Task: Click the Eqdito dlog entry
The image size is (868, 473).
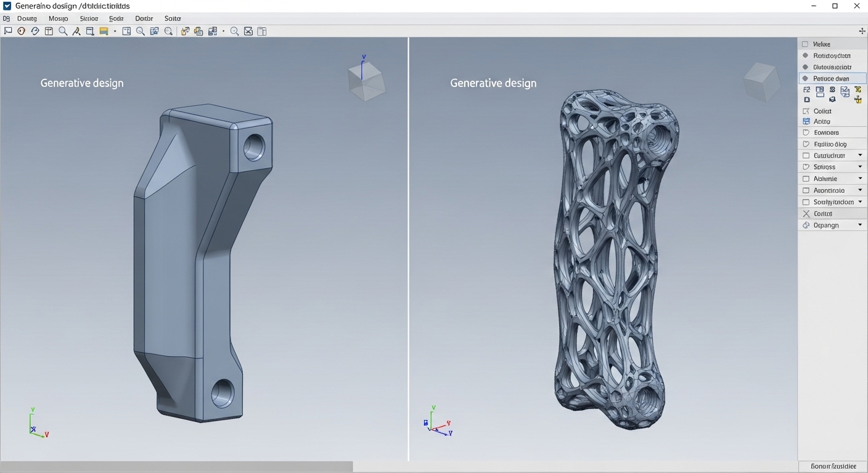Action: (832, 144)
